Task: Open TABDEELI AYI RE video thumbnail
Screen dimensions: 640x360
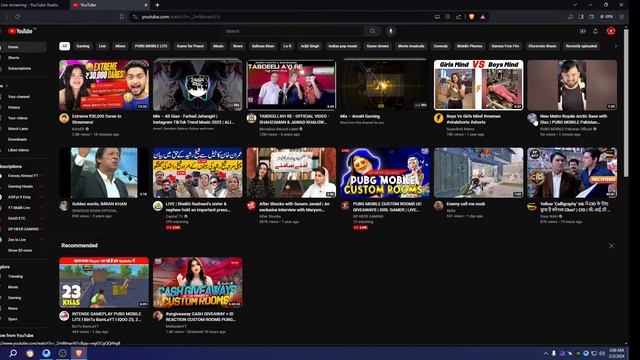Action: pyautogui.click(x=291, y=85)
